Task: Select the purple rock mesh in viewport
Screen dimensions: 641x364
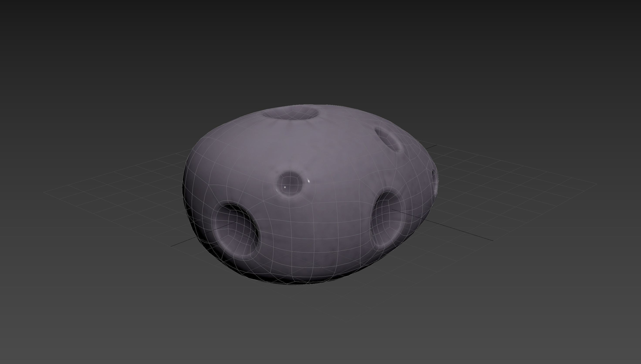Action: click(310, 195)
